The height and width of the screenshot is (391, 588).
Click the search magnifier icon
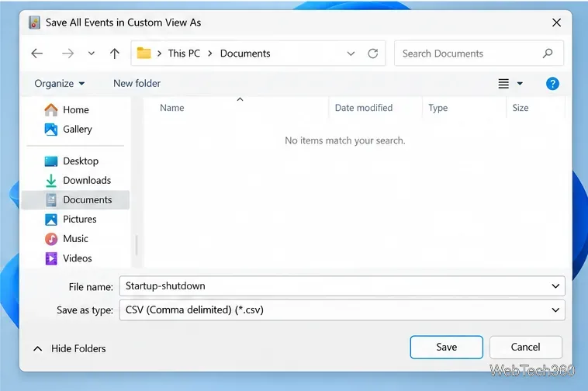(x=548, y=54)
